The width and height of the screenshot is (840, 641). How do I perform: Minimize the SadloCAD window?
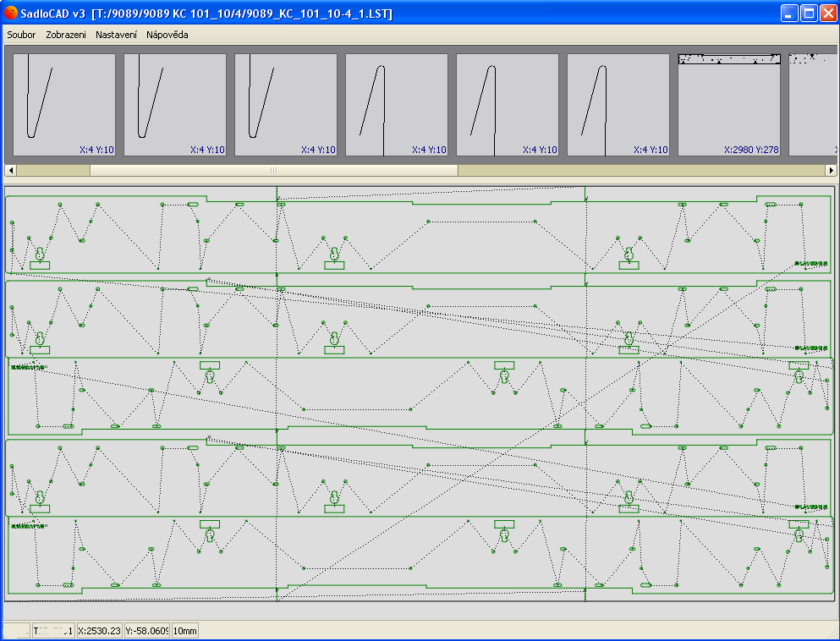[789, 13]
